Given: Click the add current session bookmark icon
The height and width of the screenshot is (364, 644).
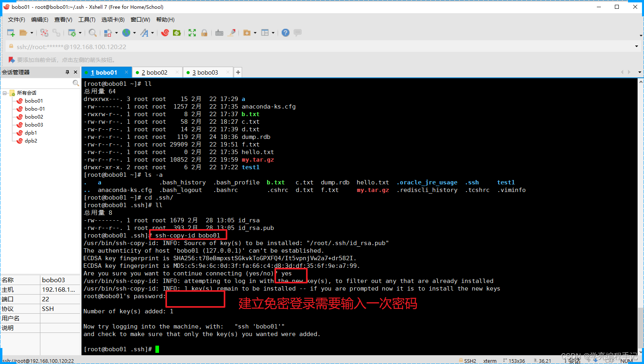Looking at the screenshot, I should coord(12,60).
